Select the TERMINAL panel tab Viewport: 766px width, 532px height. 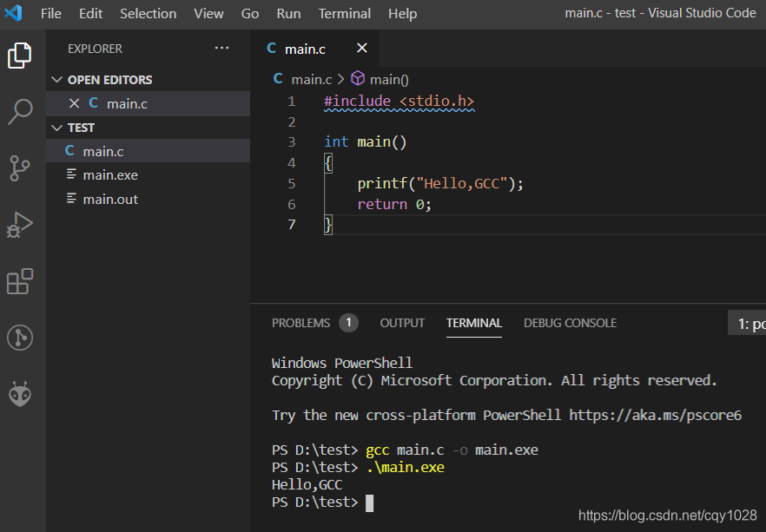pyautogui.click(x=474, y=323)
